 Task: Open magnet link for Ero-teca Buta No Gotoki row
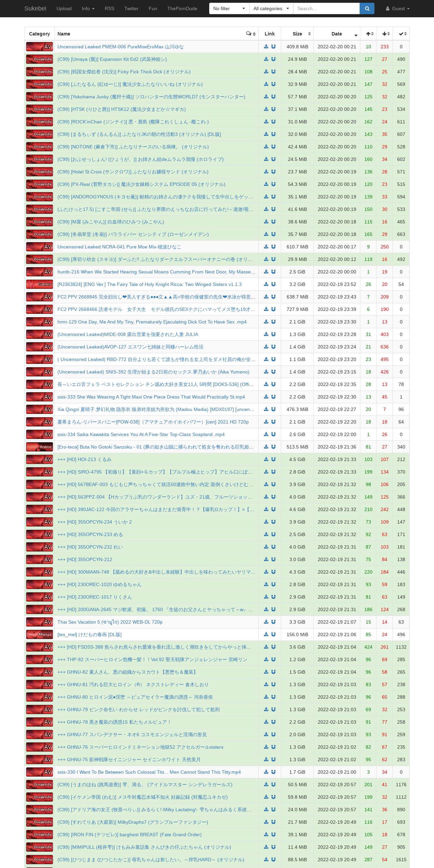click(273, 447)
